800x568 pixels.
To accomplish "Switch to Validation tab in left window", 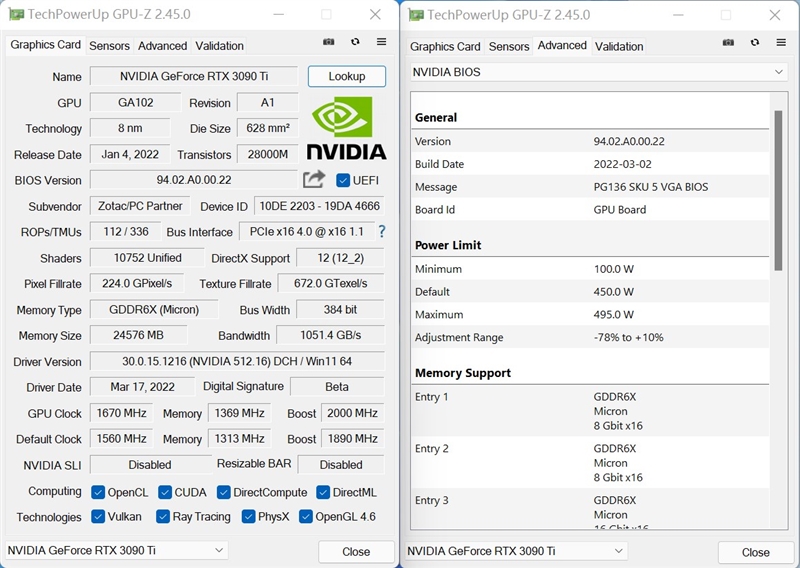I will (x=219, y=46).
